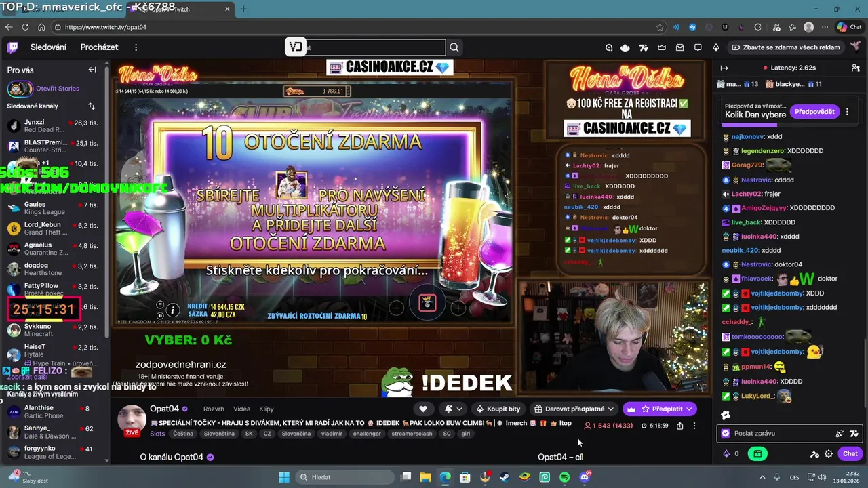Click the Předpovědět prediction button
868x488 pixels.
(x=814, y=111)
